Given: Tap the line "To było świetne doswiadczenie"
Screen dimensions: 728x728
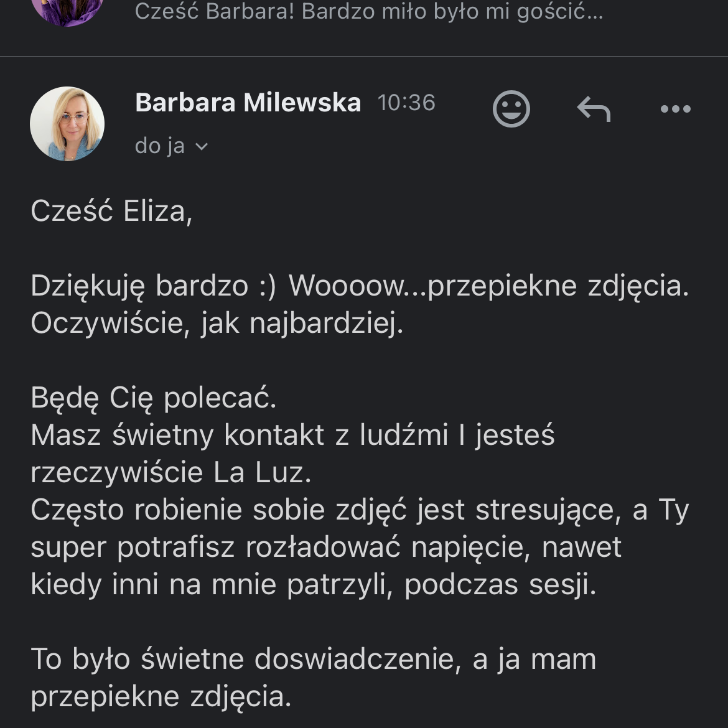Looking at the screenshot, I should [314, 659].
